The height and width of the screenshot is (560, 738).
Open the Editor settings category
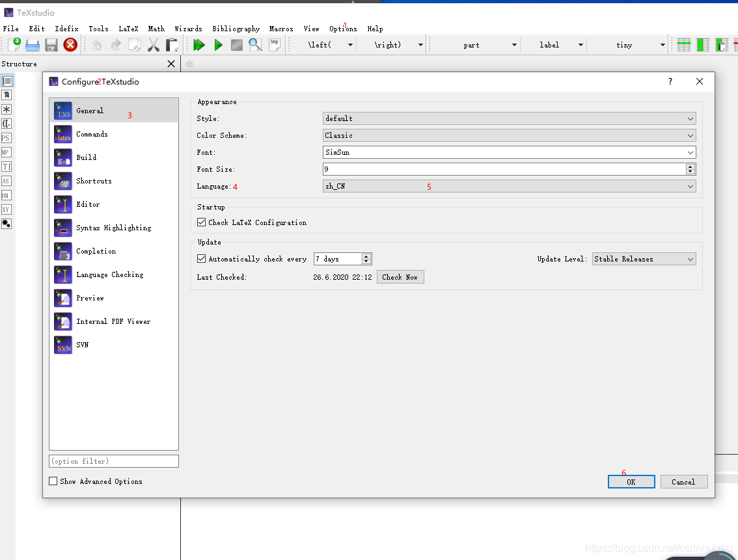[114, 204]
